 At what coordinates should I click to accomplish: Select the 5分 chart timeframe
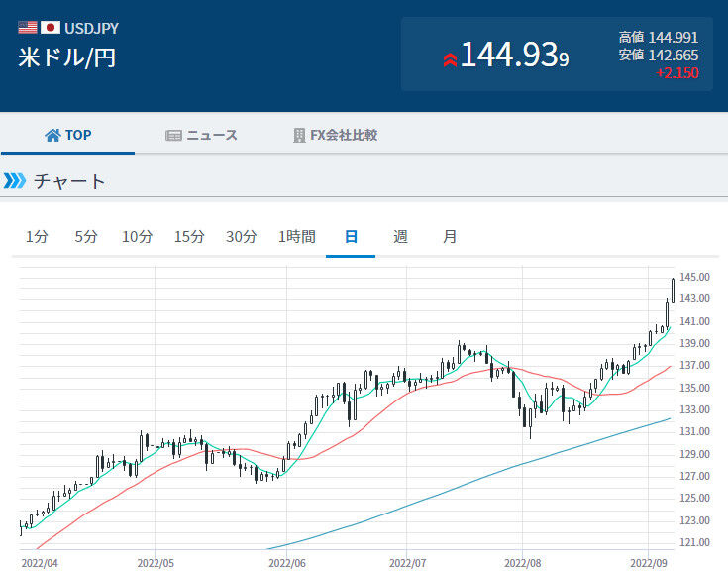[x=86, y=237]
